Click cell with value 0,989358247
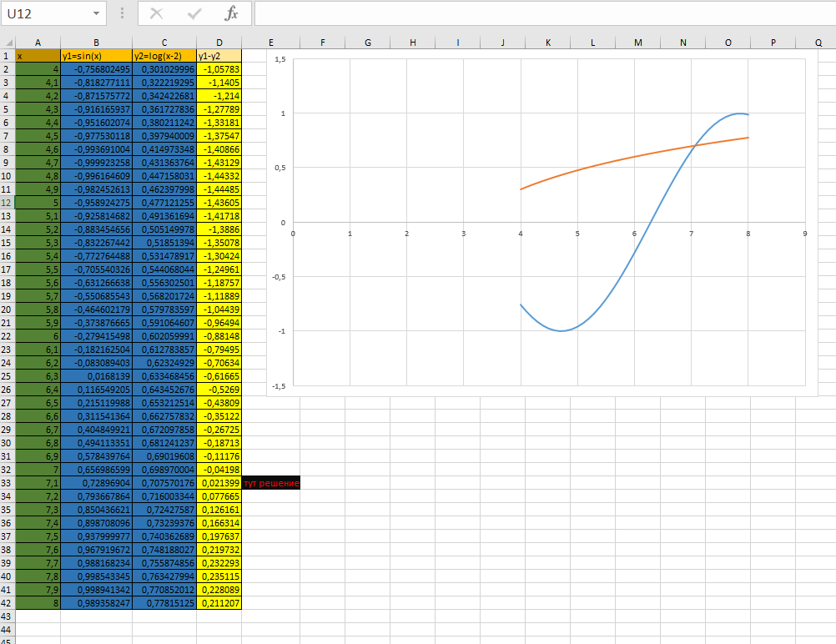 tap(97, 603)
